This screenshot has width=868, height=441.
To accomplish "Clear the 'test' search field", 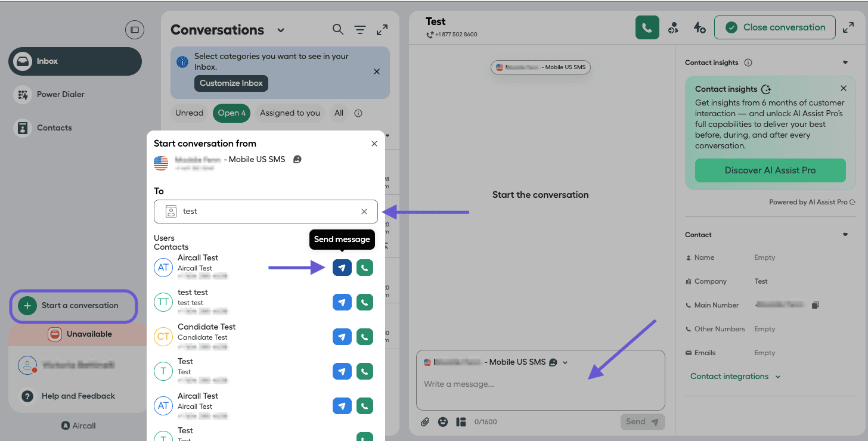I will tap(364, 212).
